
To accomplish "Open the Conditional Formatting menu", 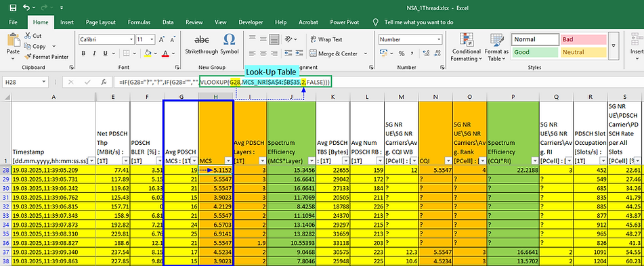I will [x=466, y=47].
